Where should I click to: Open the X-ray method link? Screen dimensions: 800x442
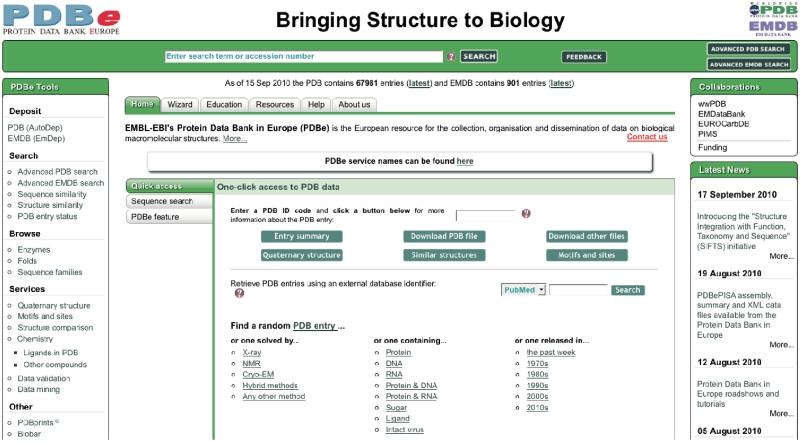(252, 352)
